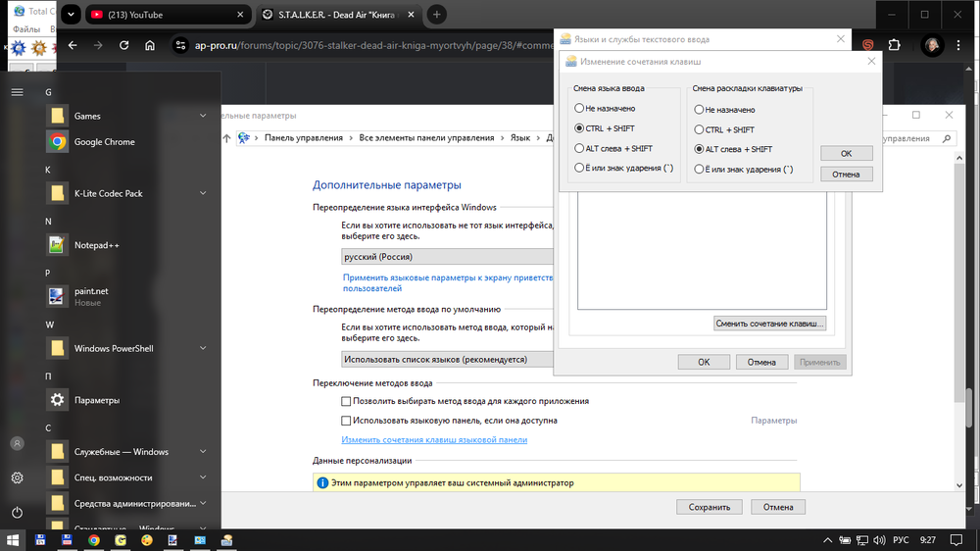
Task: Select CTRL + SHIFT for keyboard layout
Action: pos(699,129)
